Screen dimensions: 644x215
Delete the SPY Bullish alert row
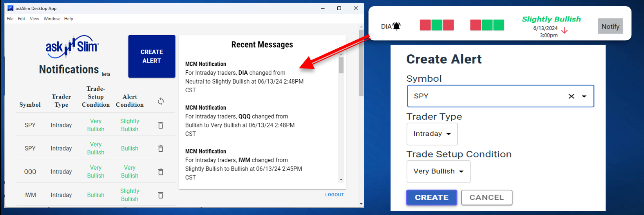click(x=161, y=149)
